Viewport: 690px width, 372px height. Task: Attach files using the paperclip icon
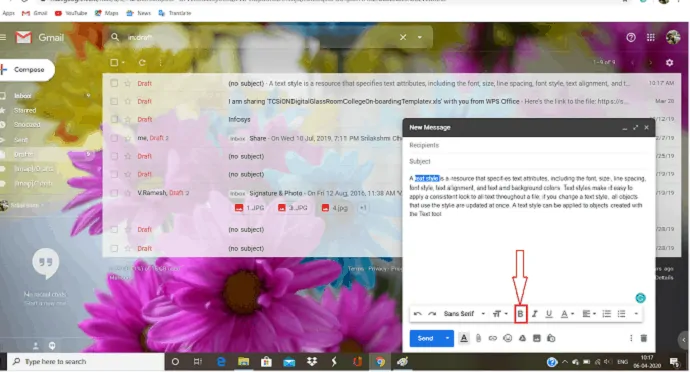point(478,338)
